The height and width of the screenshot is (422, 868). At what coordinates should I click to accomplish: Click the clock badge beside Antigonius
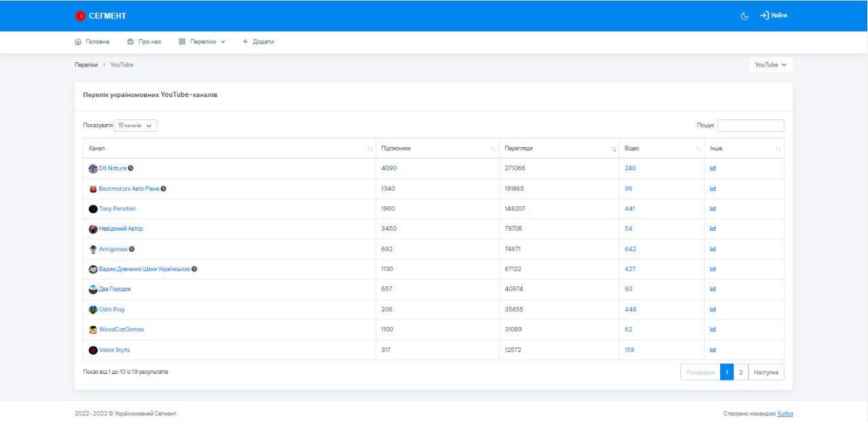point(132,249)
